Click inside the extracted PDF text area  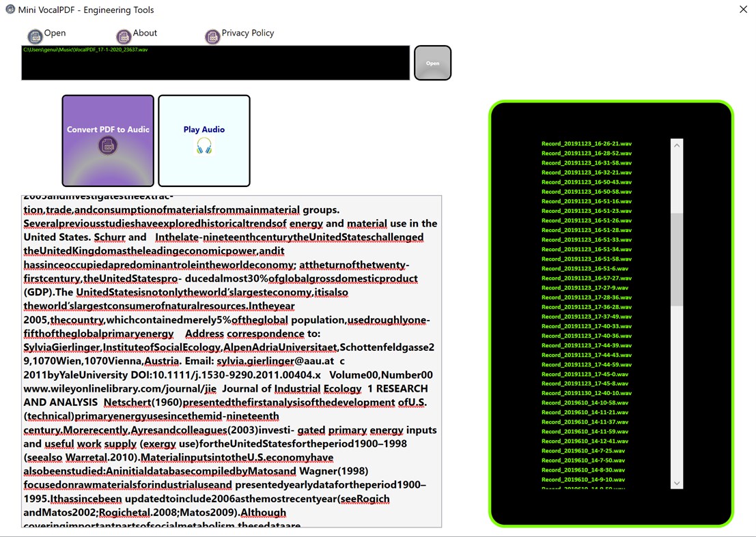coord(232,362)
